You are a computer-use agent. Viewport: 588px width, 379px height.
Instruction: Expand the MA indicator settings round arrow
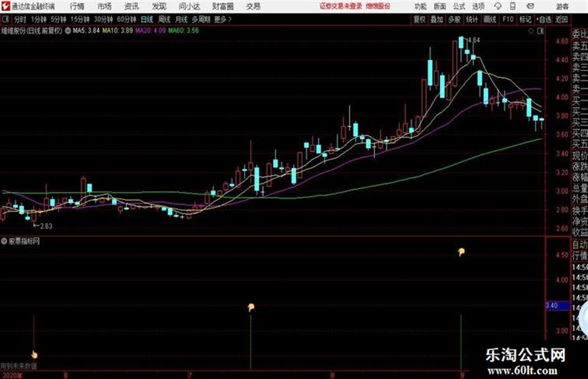[68, 30]
